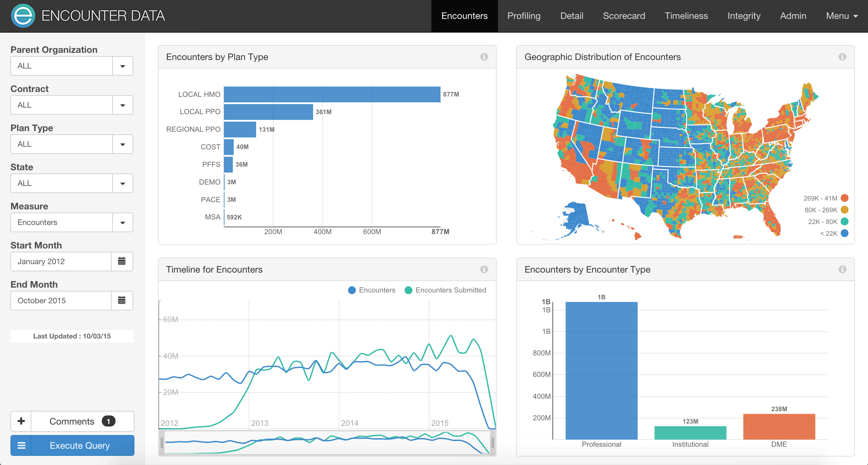Click the 80K - 269K yellow legend swatch
Screen dimensions: 868x465
click(845, 210)
